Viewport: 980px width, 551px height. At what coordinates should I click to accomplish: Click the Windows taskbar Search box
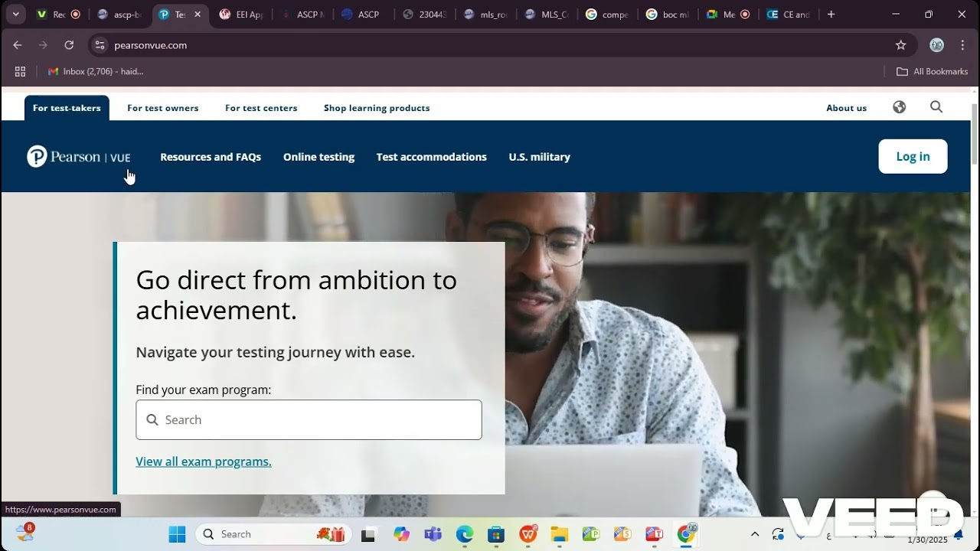click(x=272, y=534)
